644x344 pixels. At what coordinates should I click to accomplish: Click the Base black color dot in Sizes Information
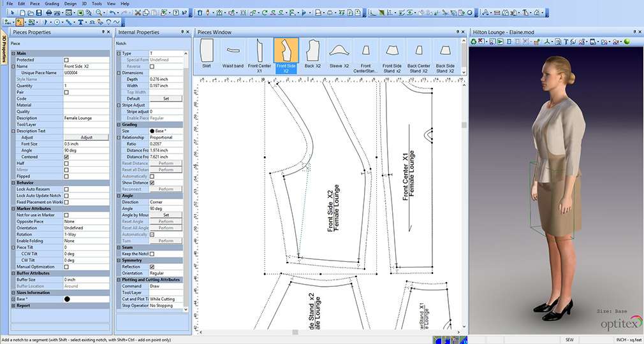(x=67, y=299)
